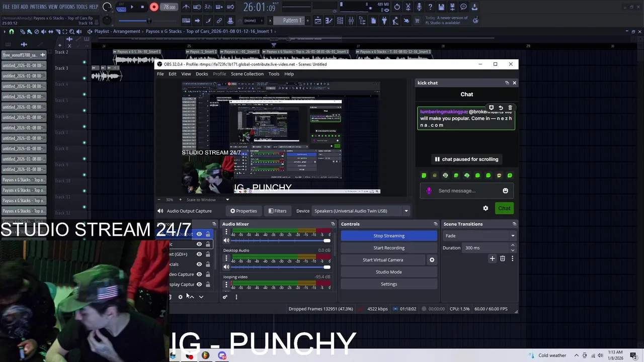Screen dimensions: 644x362
Task: Toggle the PAT/SONG mode switch
Action: coord(121,7)
